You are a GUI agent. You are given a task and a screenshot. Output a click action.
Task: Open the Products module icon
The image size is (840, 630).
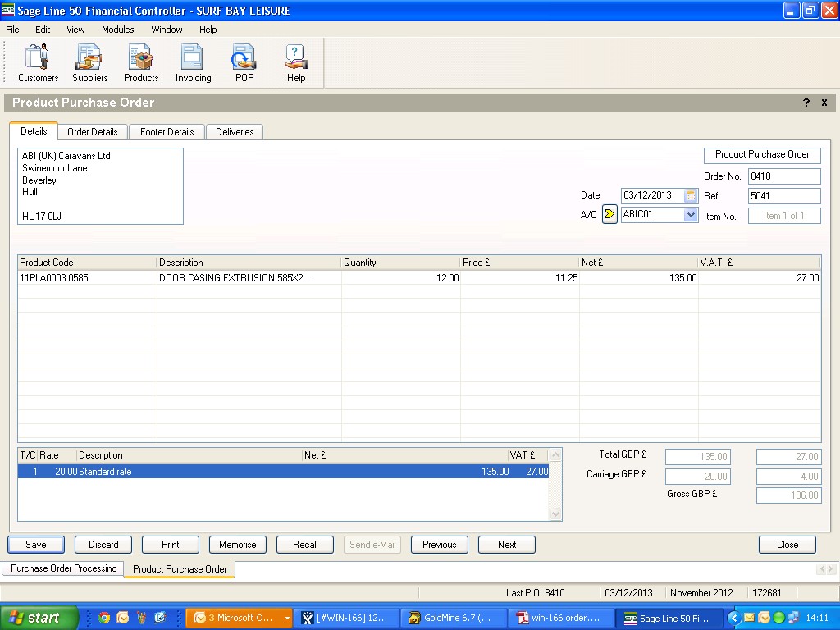(141, 63)
